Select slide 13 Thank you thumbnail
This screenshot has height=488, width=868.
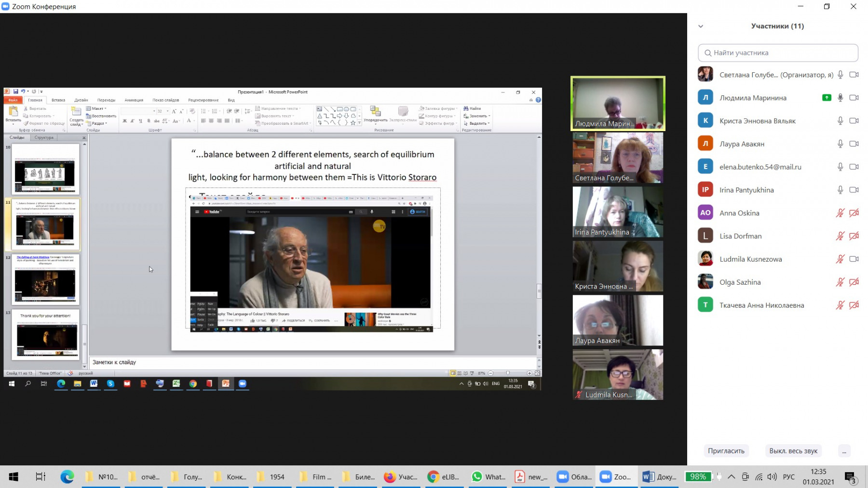pos(45,335)
